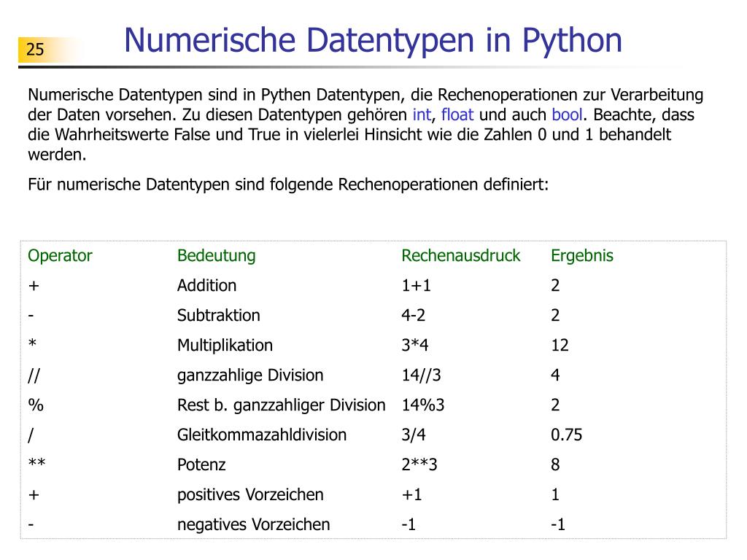Click the expression '+1'
Screen dimensions: 747x560
411,495
